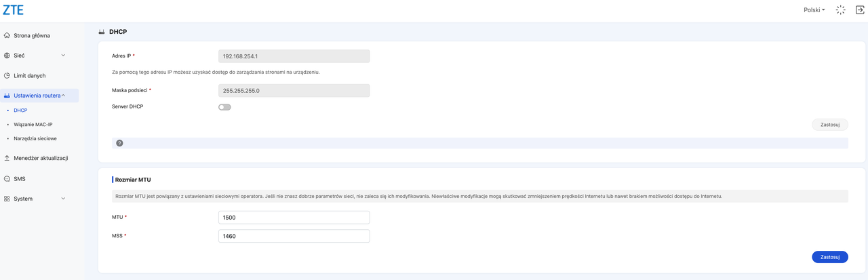868x280 pixels.
Task: Open Menedżer aktualizacji menu item
Action: pyautogui.click(x=41, y=158)
